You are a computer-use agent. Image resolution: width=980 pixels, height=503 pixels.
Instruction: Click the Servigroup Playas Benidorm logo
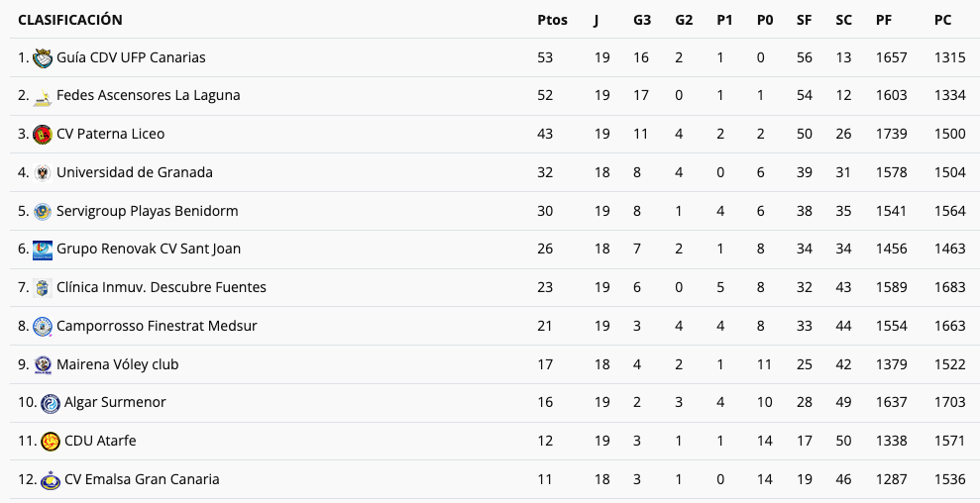pyautogui.click(x=43, y=212)
